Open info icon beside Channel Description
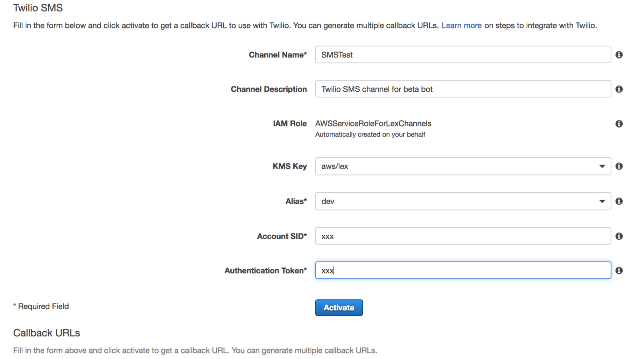This screenshot has height=359, width=644. click(619, 89)
